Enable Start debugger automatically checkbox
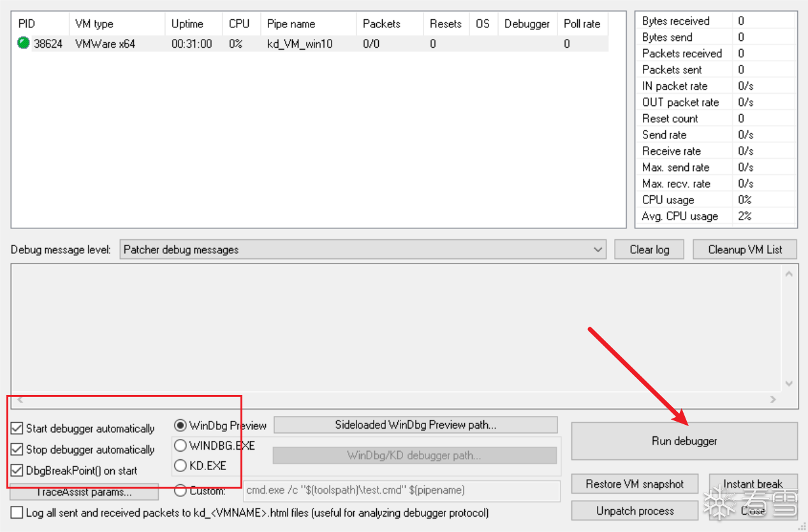 coord(17,429)
